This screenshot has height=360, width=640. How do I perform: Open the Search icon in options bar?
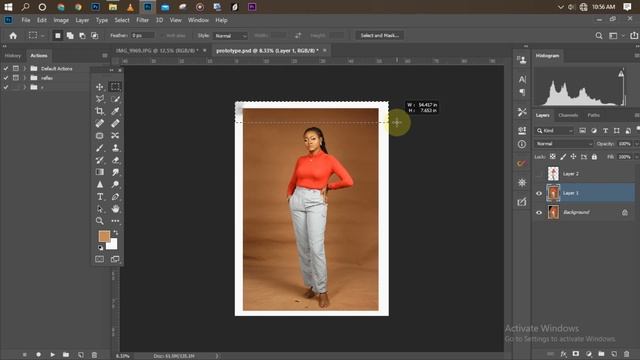598,36
